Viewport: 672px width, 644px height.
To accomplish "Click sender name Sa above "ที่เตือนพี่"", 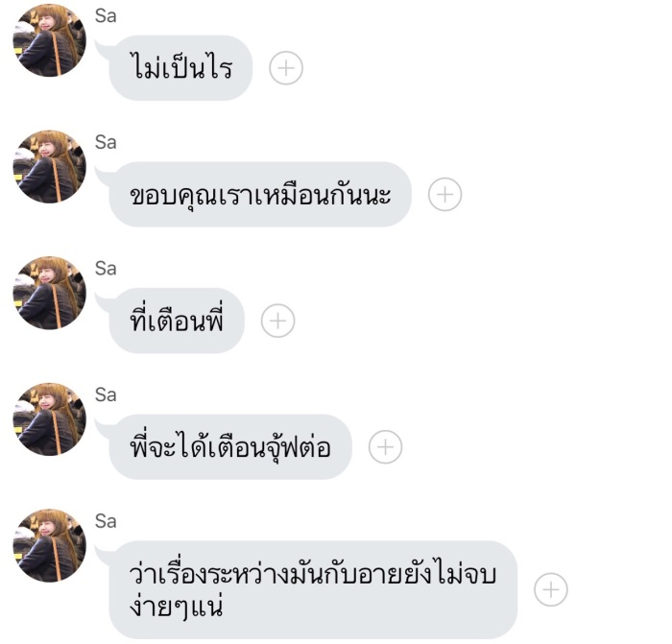I will pos(106,269).
